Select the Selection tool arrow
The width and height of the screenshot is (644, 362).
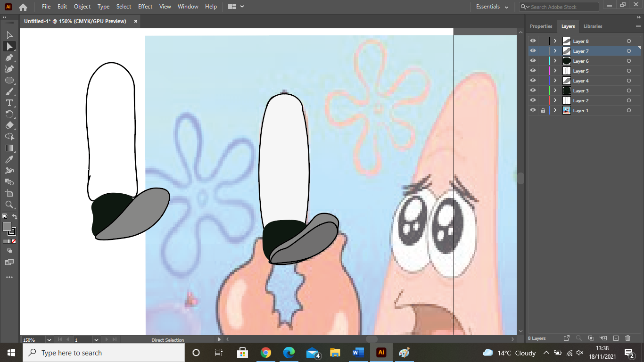(x=9, y=35)
